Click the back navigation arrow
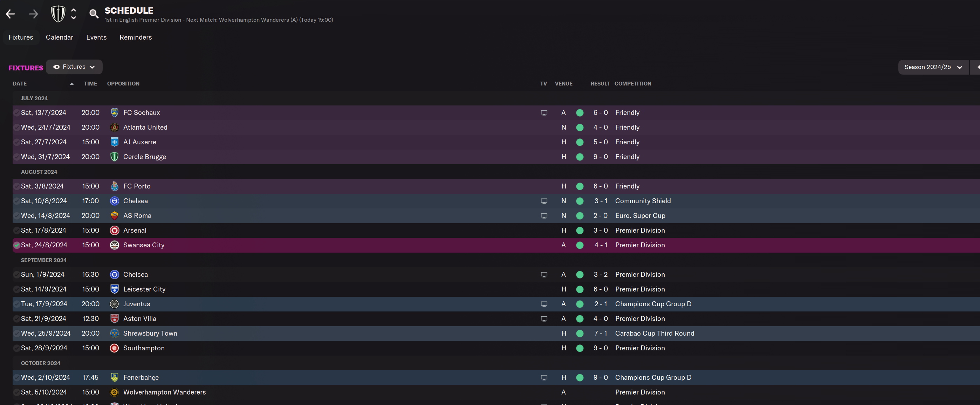Screen dimensions: 980x405 coord(10,14)
